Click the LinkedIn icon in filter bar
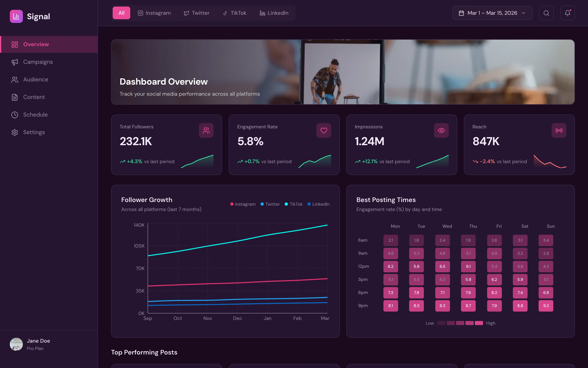Image resolution: width=588 pixels, height=368 pixels. click(x=262, y=13)
